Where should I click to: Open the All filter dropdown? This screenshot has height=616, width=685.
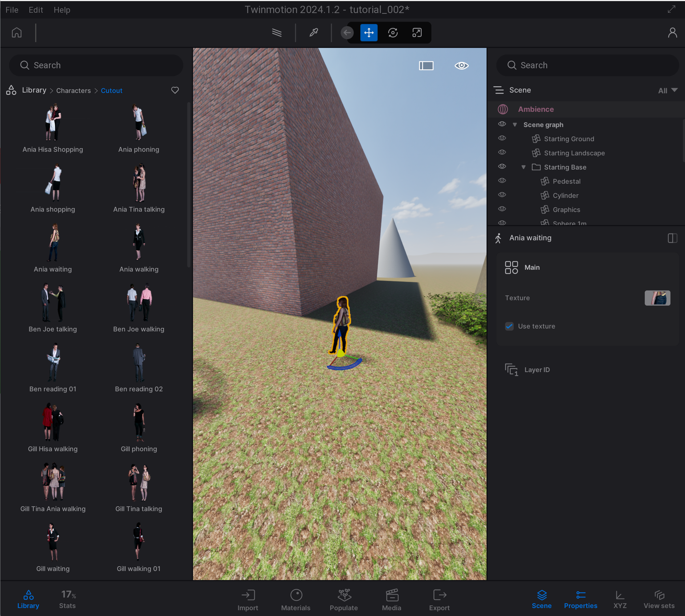(668, 90)
